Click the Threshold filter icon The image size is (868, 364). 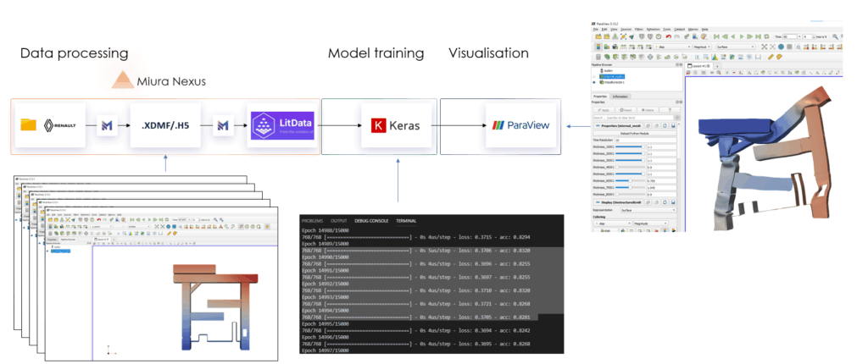point(632,57)
